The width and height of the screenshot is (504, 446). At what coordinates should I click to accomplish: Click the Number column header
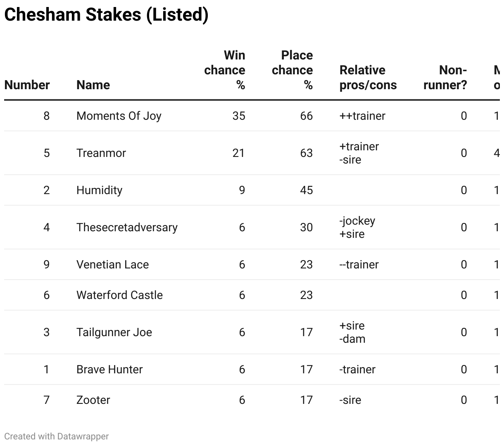27,85
